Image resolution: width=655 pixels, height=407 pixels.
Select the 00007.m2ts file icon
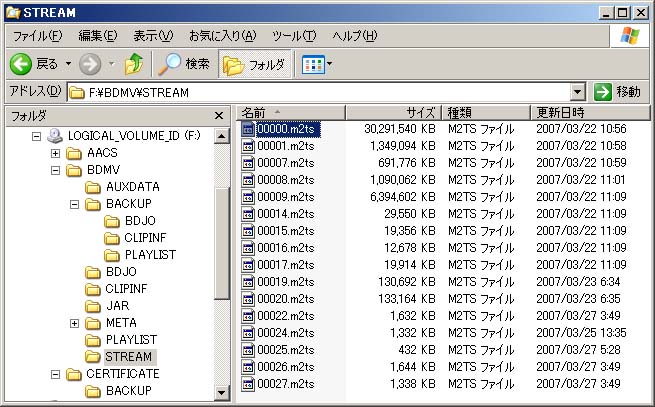pos(248,163)
